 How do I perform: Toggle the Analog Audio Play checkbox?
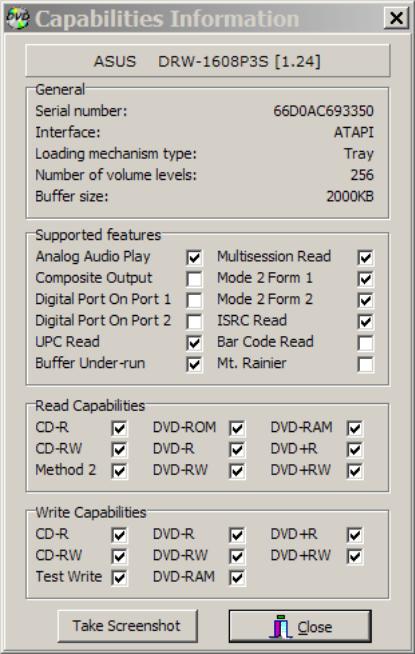(194, 258)
